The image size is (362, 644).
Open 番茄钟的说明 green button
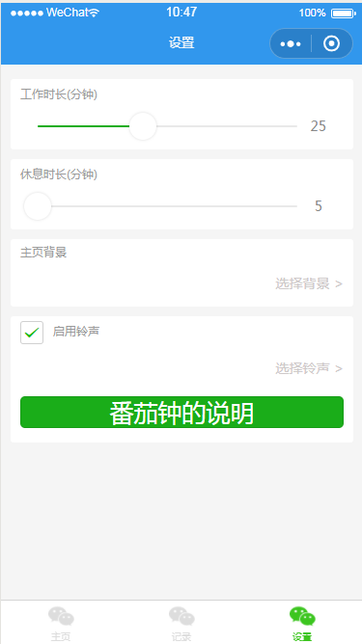(x=181, y=412)
